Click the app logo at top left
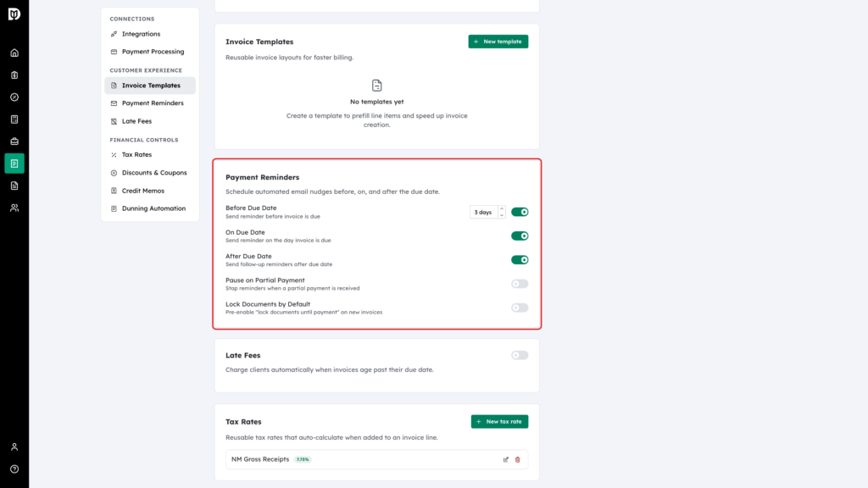Viewport: 868px width, 488px height. 14,14
